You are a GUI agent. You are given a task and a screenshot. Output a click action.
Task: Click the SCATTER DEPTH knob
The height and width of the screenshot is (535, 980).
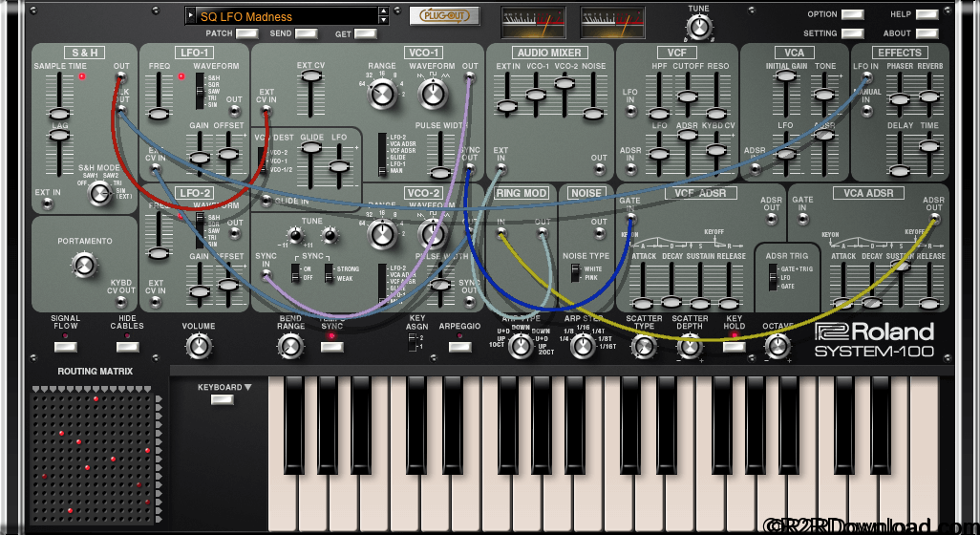pyautogui.click(x=690, y=346)
